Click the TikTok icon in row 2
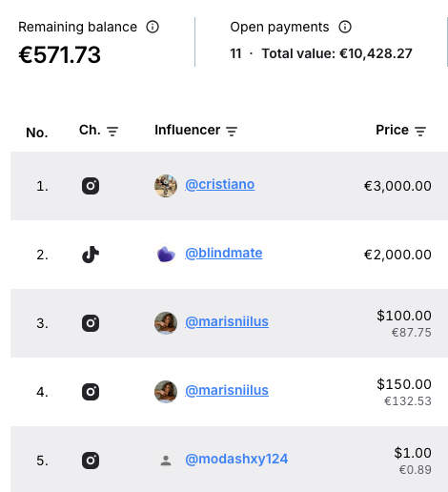Image resolution: width=448 pixels, height=492 pixels. (x=91, y=255)
